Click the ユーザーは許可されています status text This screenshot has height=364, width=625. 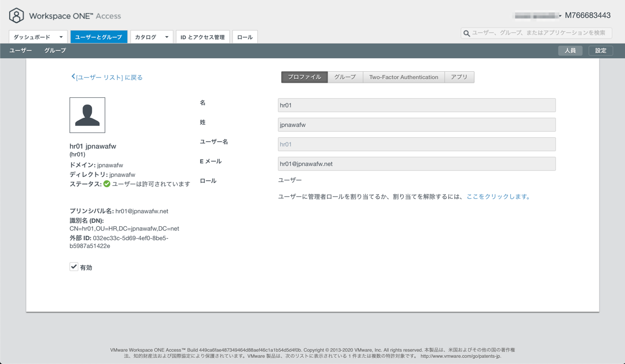151,184
